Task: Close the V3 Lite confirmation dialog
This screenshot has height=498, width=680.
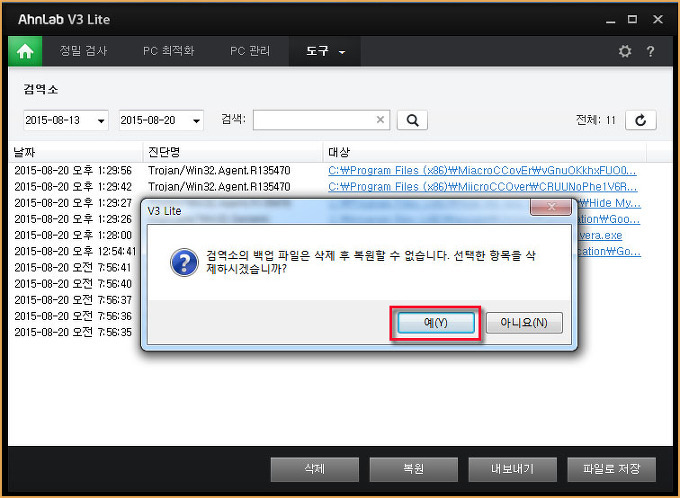Action: pyautogui.click(x=551, y=207)
